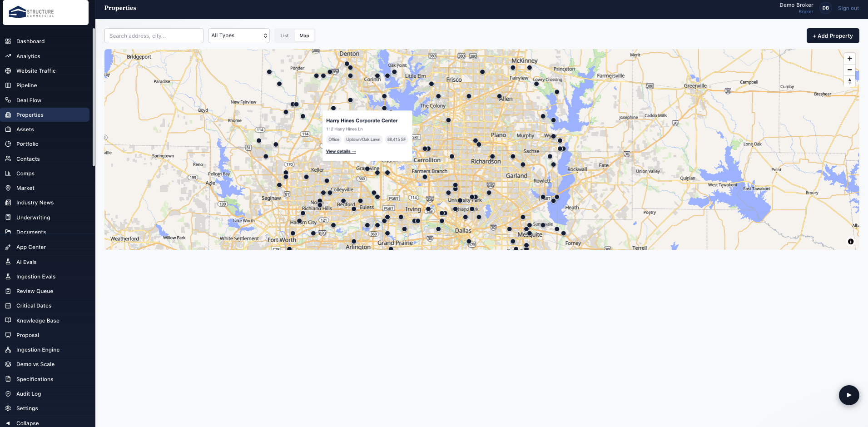The image size is (868, 427).
Task: Click the Underwriting calculator icon
Action: click(8, 218)
